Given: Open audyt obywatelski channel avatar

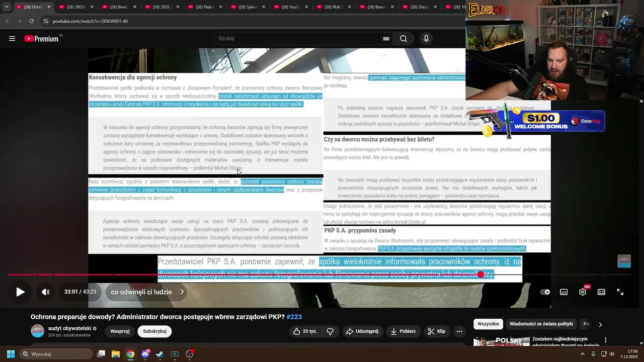Looking at the screenshot, I should pyautogui.click(x=38, y=331).
